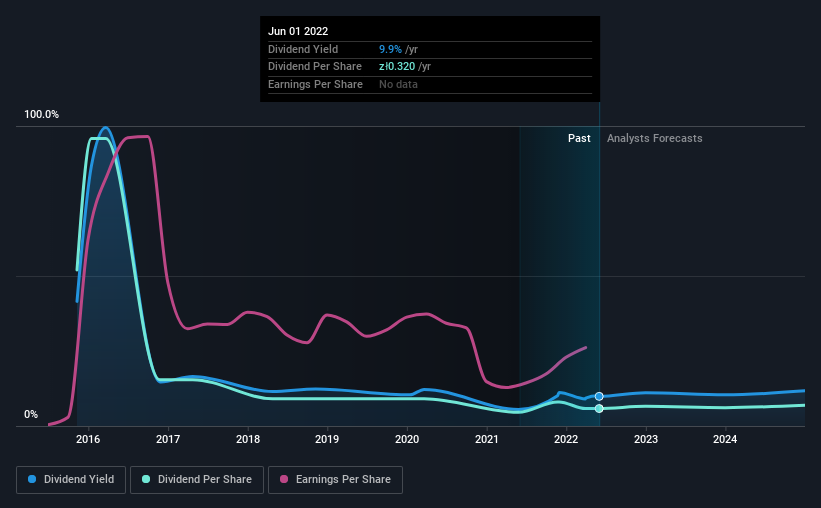Click the 9.9% dividend yield value

pyautogui.click(x=390, y=49)
